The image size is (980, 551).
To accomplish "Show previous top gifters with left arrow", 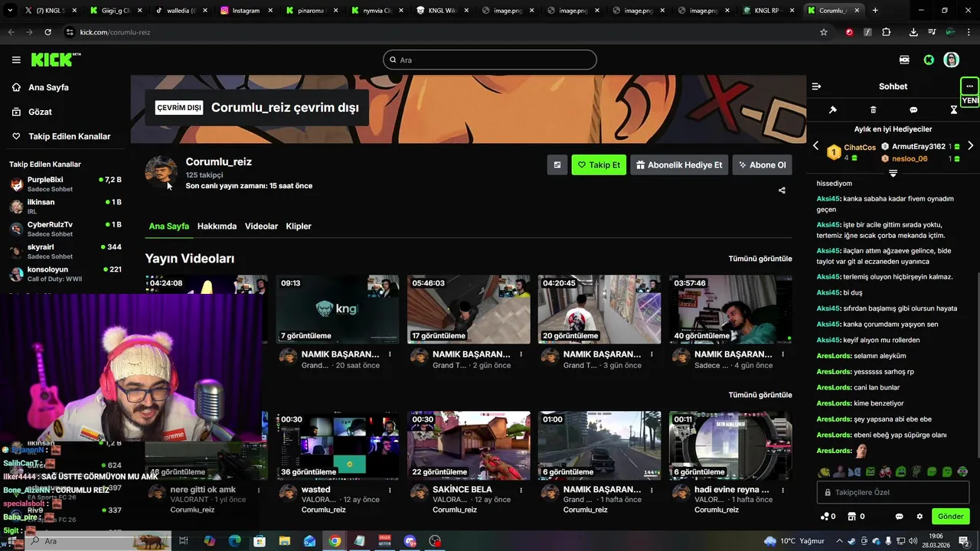I will pyautogui.click(x=815, y=145).
